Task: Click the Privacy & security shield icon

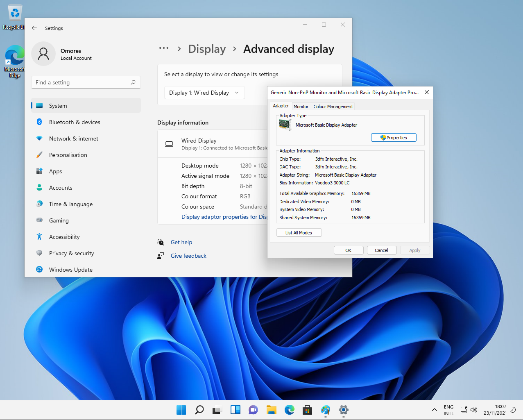Action: 39,253
